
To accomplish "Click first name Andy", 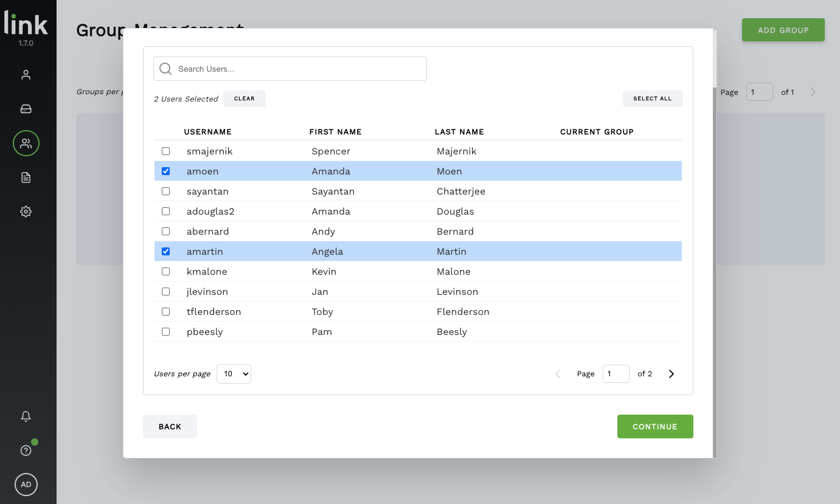I will tap(323, 231).
